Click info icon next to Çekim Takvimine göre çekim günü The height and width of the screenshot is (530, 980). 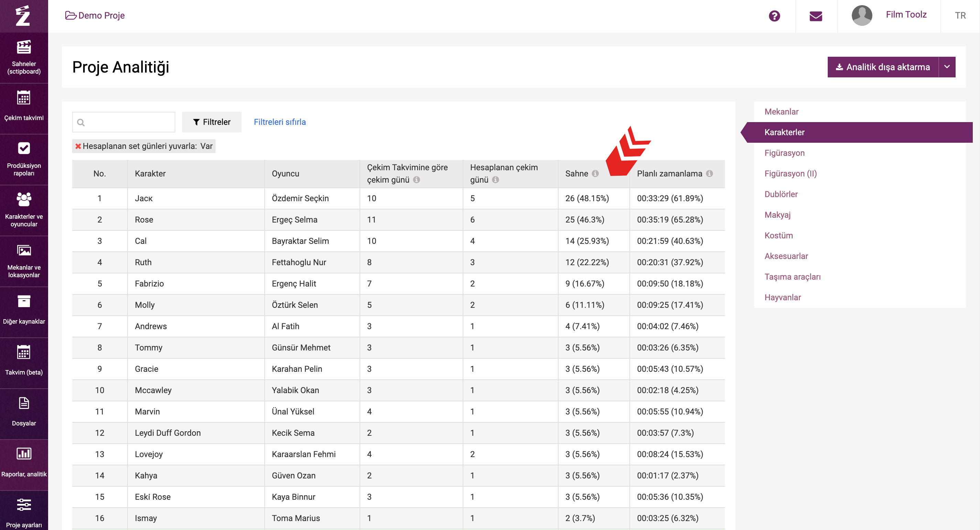coord(417,180)
